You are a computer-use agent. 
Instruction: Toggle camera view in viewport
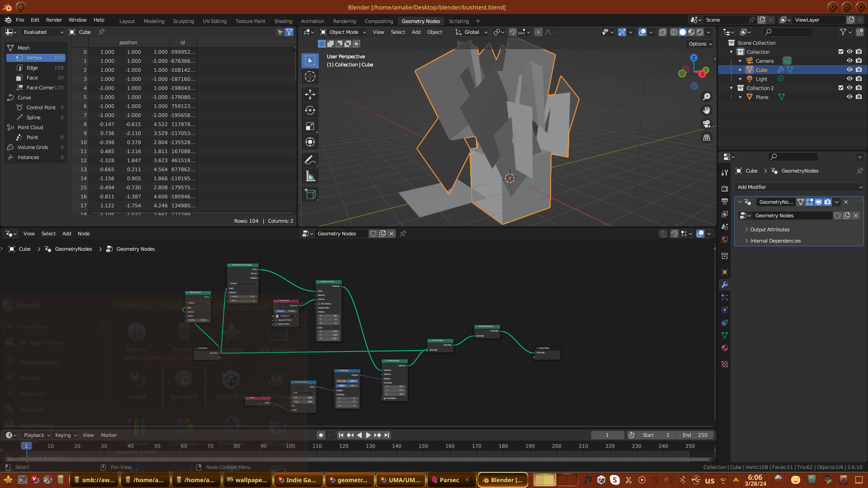(x=707, y=124)
